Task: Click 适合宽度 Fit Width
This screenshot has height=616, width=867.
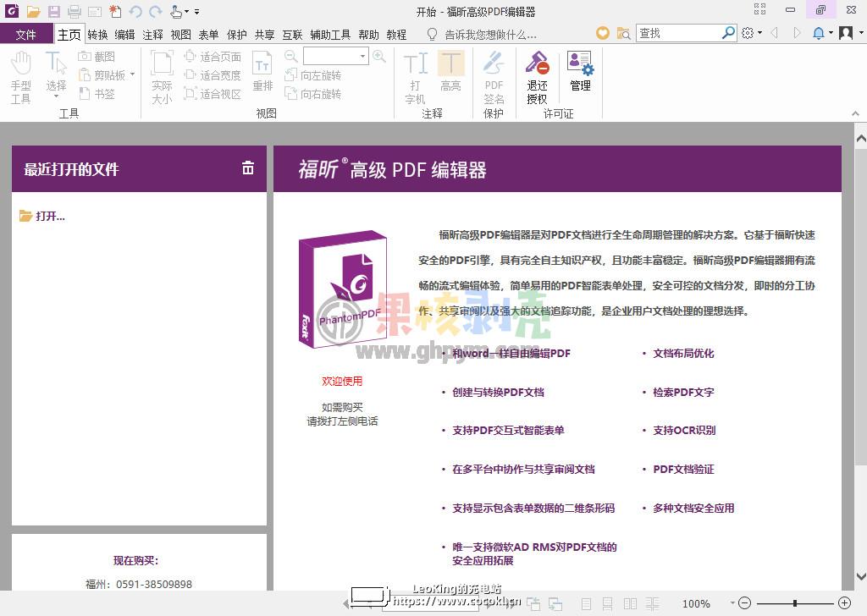Action: point(213,75)
